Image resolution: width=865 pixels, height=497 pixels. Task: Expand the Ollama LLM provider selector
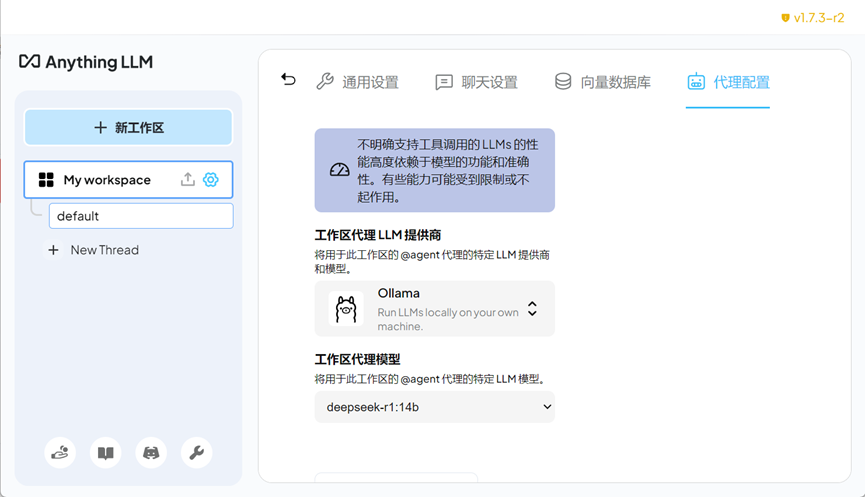[x=435, y=308]
